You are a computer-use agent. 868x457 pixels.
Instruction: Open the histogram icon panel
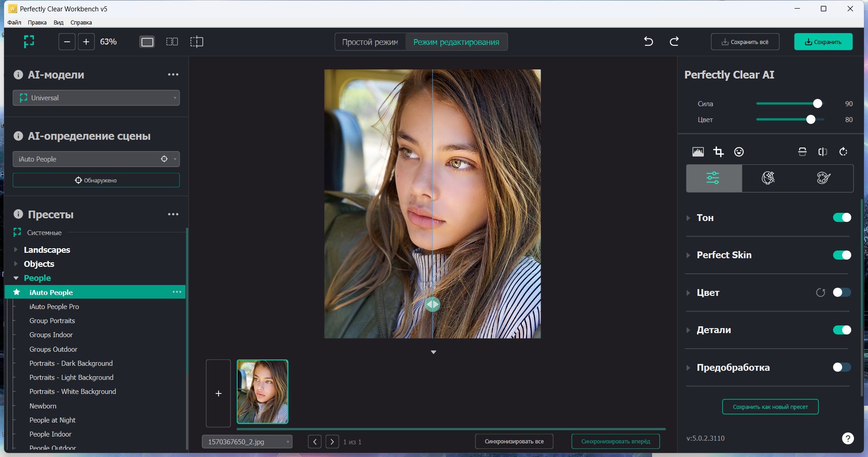point(698,152)
